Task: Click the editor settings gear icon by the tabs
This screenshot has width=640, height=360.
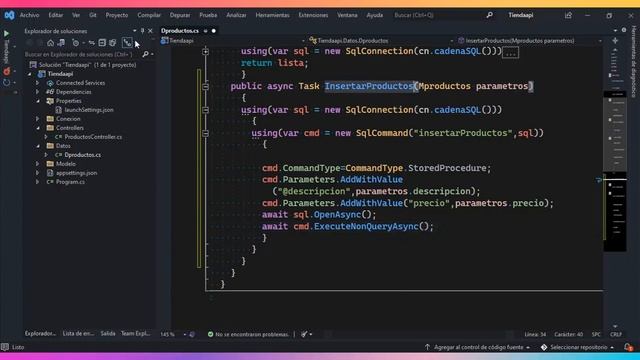Action: click(624, 30)
